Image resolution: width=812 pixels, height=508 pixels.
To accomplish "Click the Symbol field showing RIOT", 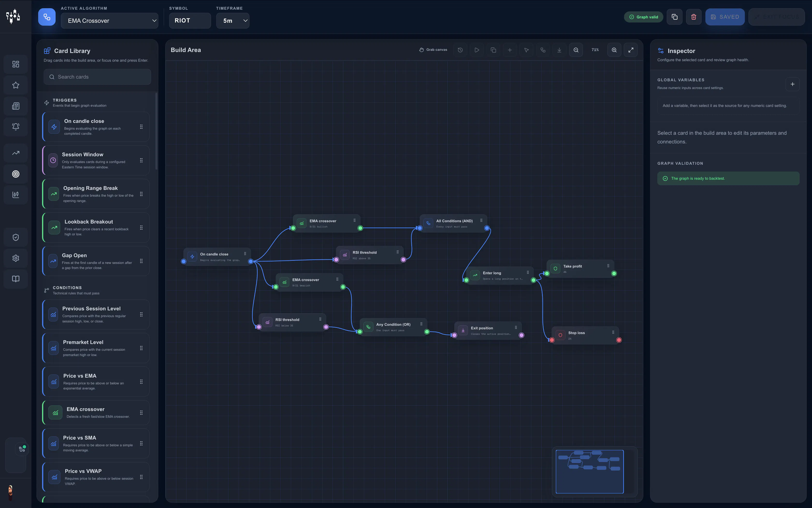I will tap(190, 21).
